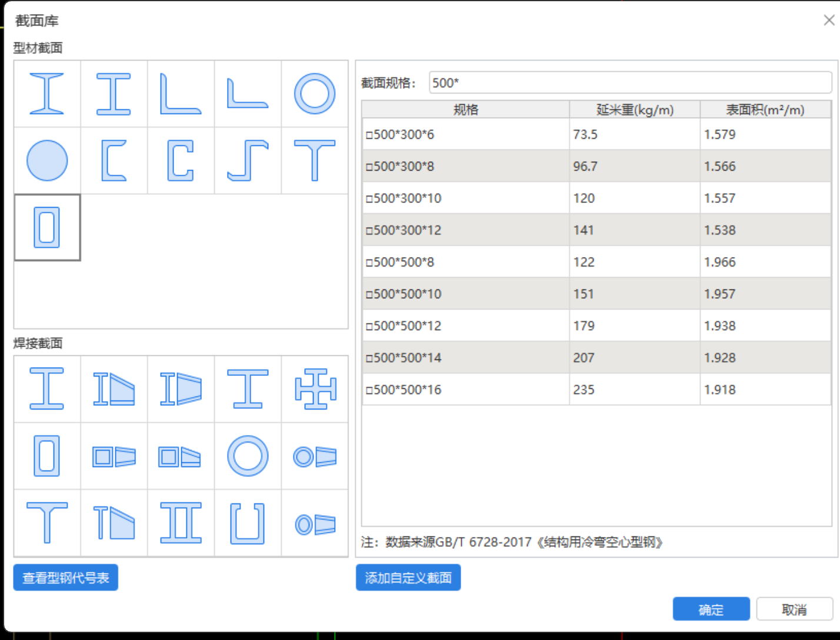The image size is (840, 640).
Task: Select row □500*500*12
Action: coord(596,326)
